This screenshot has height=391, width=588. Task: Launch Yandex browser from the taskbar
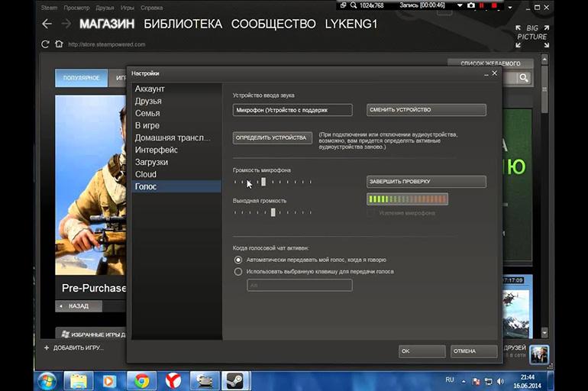tap(173, 380)
